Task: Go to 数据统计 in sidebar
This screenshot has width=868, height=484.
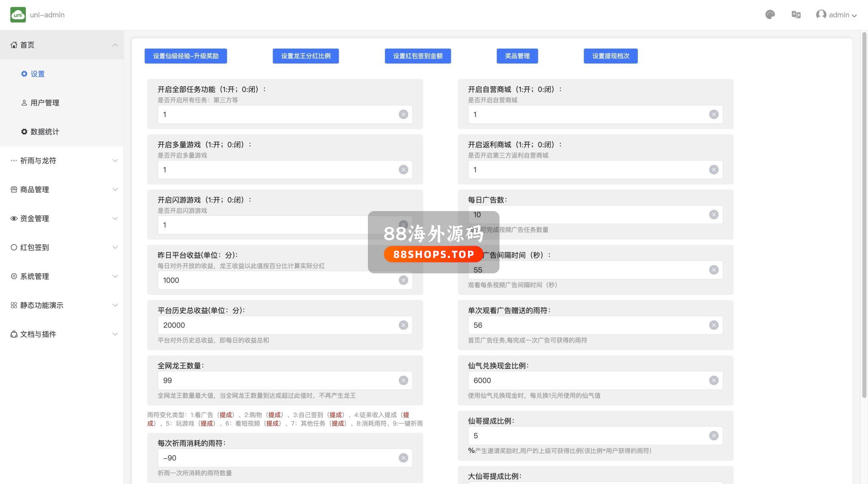Action: 45,132
